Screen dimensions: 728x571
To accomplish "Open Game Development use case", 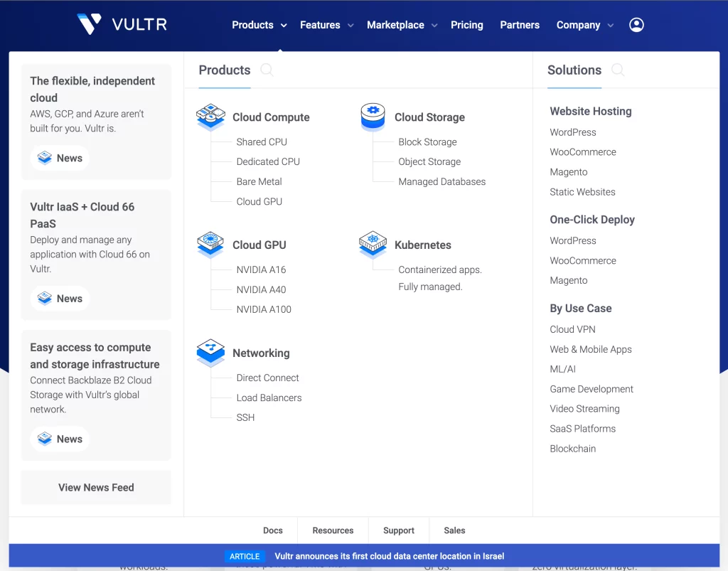I will [x=591, y=389].
